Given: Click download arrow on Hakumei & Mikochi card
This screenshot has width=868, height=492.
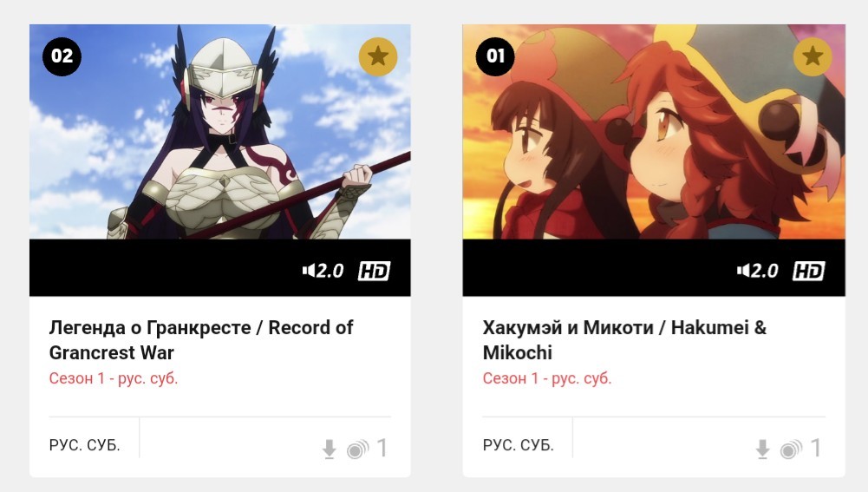Looking at the screenshot, I should pos(763,449).
